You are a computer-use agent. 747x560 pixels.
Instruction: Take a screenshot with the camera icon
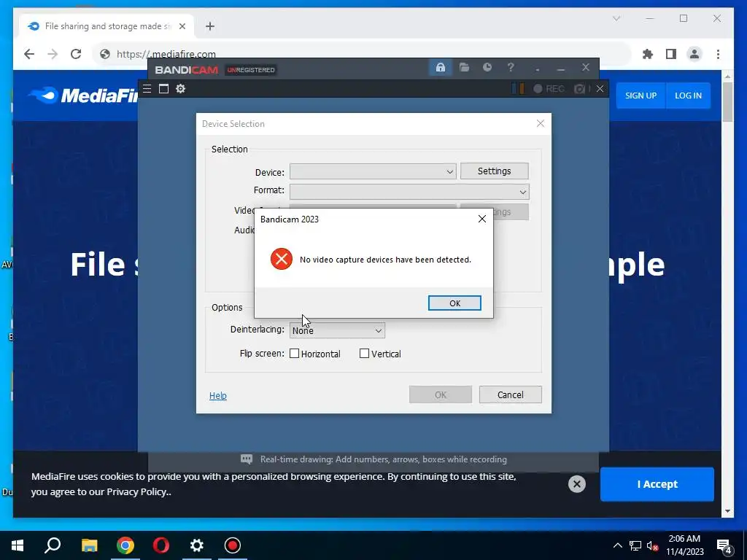579,89
